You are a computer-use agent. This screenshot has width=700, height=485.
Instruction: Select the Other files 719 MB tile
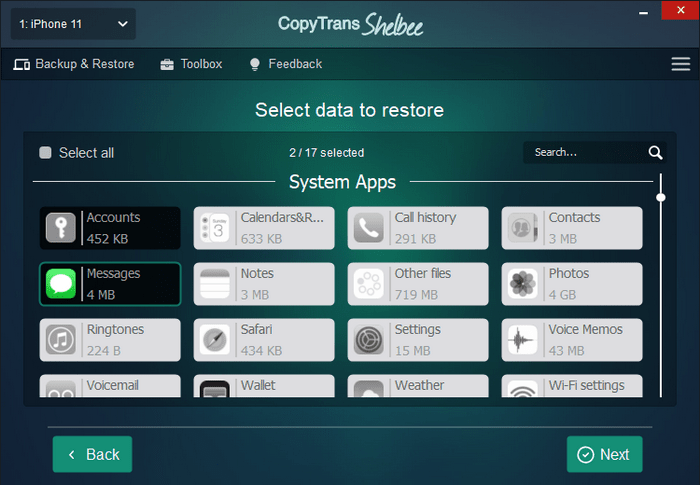coord(418,284)
